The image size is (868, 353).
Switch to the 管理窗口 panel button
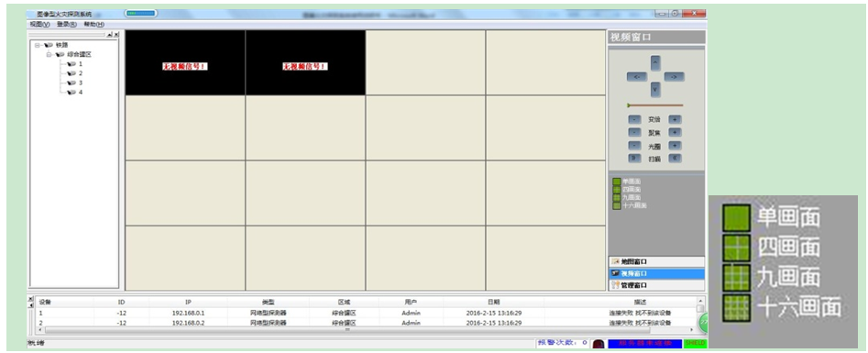click(x=656, y=285)
